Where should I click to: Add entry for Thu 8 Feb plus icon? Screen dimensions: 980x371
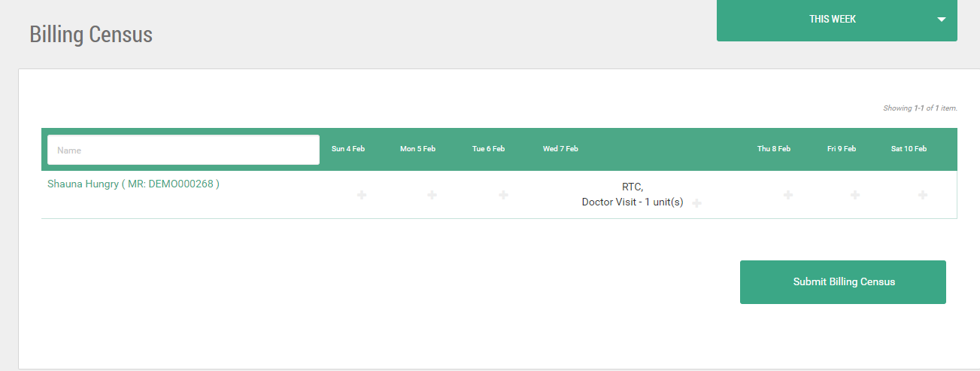(788, 195)
